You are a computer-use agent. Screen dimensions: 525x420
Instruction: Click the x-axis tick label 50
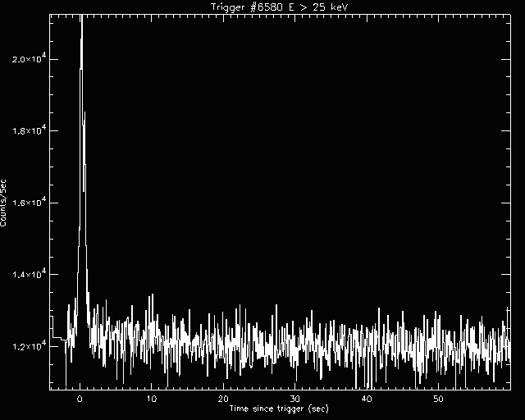click(438, 399)
